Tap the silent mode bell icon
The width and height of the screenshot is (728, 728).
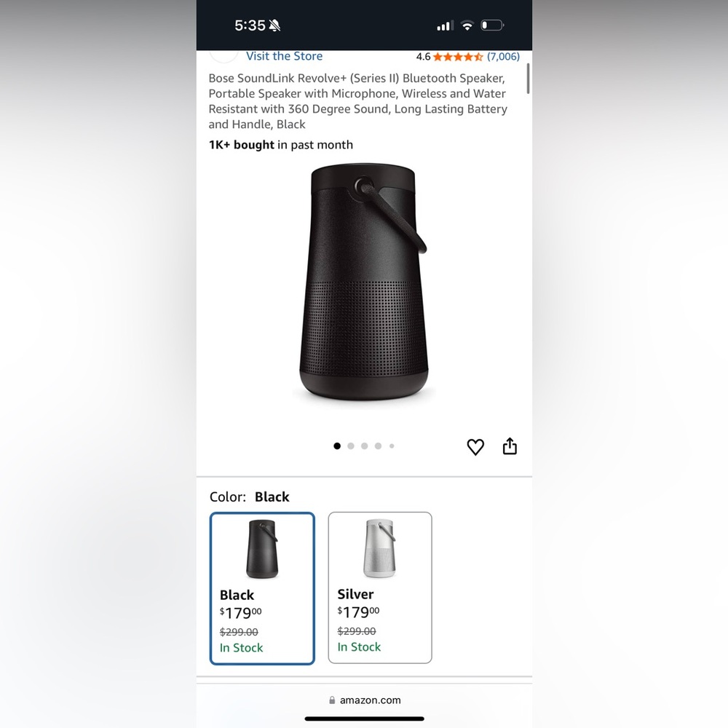point(274,25)
